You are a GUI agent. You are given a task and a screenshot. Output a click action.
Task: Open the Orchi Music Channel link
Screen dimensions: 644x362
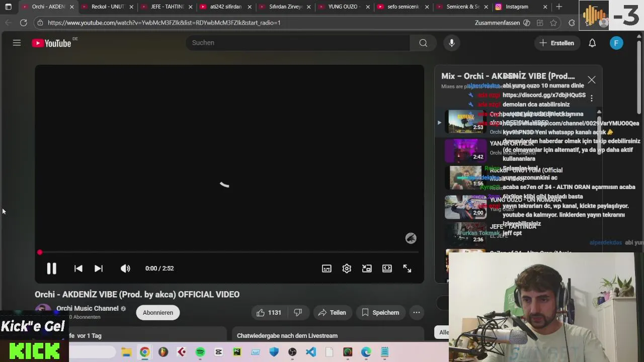click(x=88, y=309)
